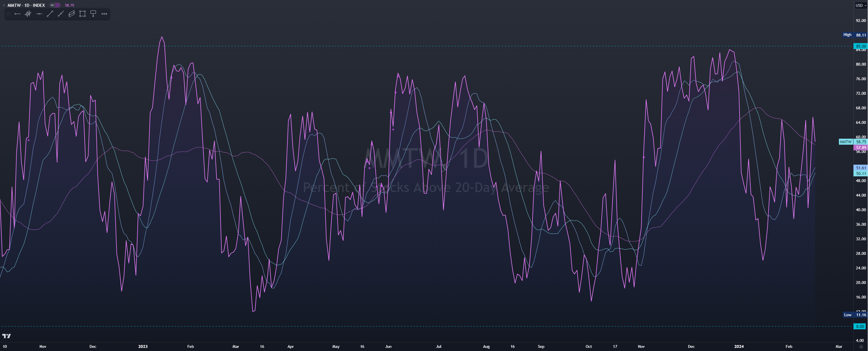Select the candlestick regression trend tool

click(x=28, y=14)
